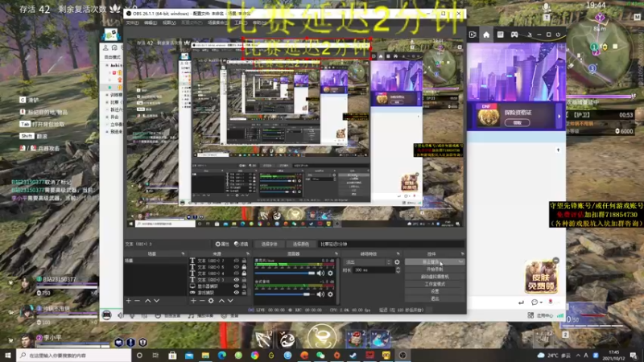This screenshot has height=362, width=644.
Task: Hide 文本 (GDI+) 7 source via eye
Action: 236,261
